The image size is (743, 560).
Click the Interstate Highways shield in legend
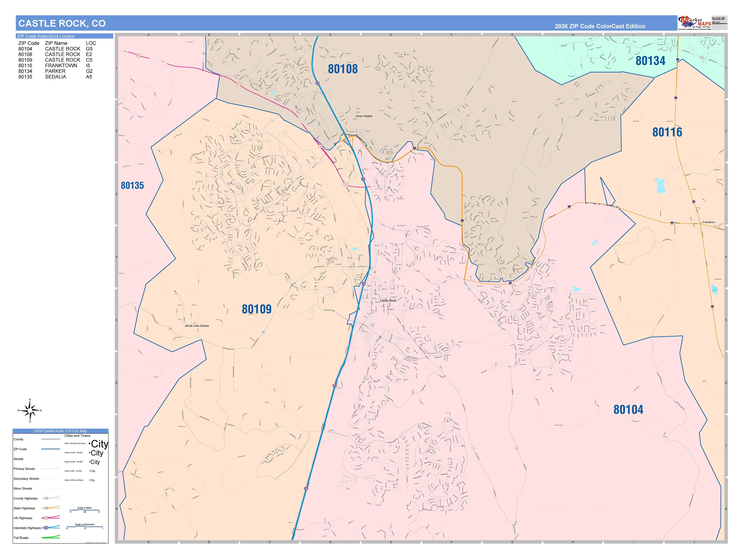click(x=46, y=528)
